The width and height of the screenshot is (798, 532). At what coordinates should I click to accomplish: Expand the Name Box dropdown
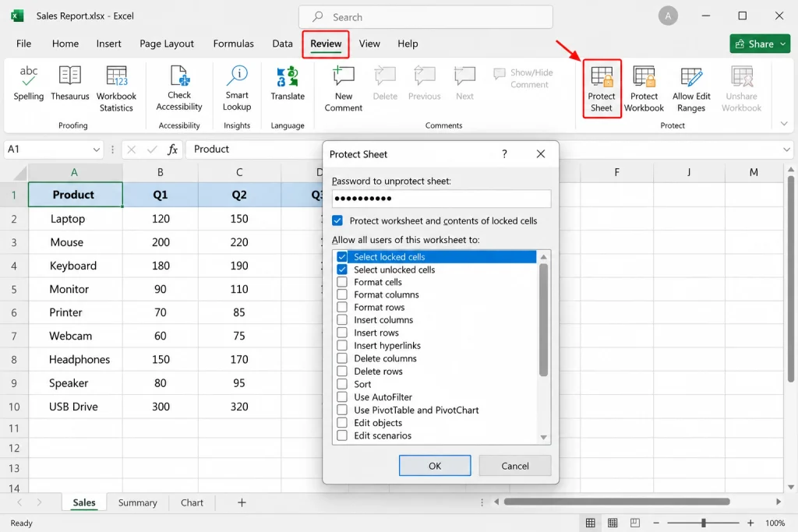tap(96, 150)
